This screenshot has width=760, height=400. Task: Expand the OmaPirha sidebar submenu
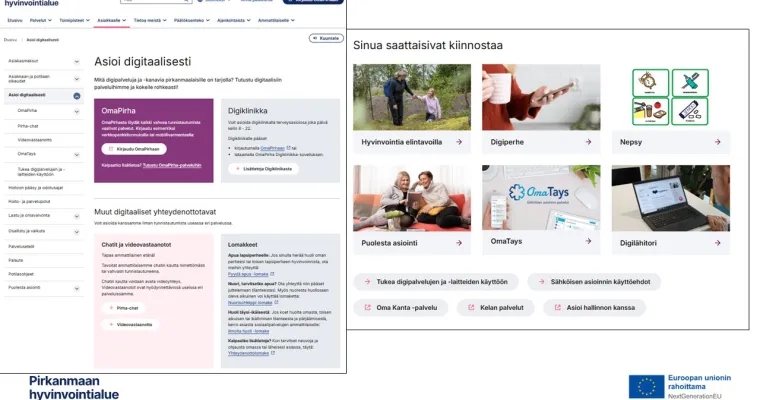click(77, 112)
